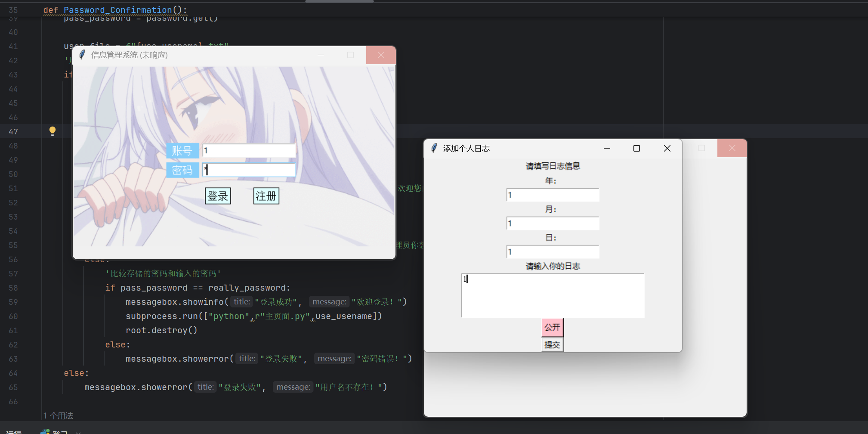Click the message: inlay hint on line 63
This screenshot has height=434, width=868.
[334, 359]
